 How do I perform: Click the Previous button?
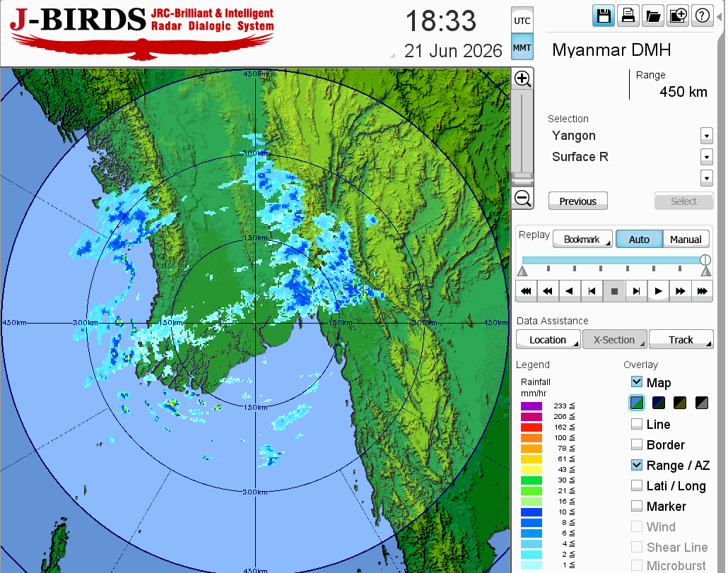[577, 201]
